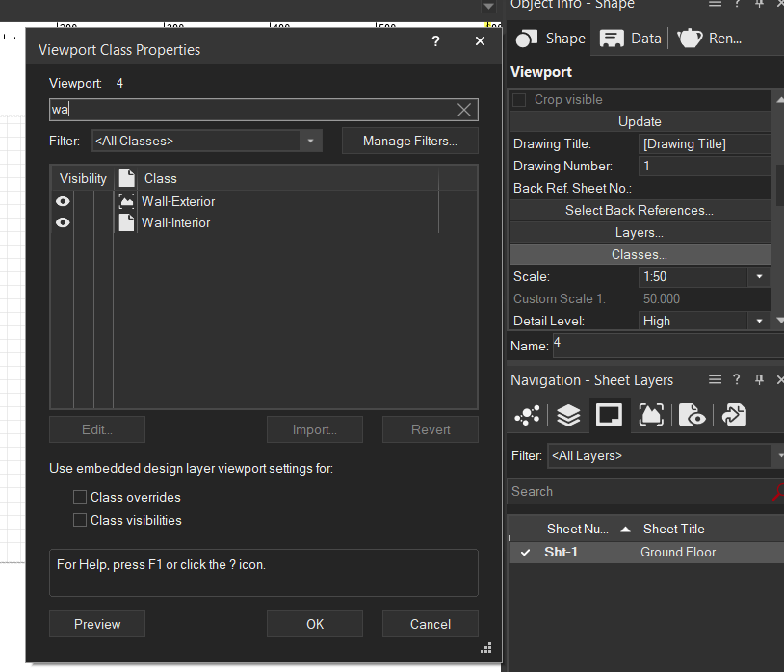Open the References navigation icon

[x=734, y=415]
